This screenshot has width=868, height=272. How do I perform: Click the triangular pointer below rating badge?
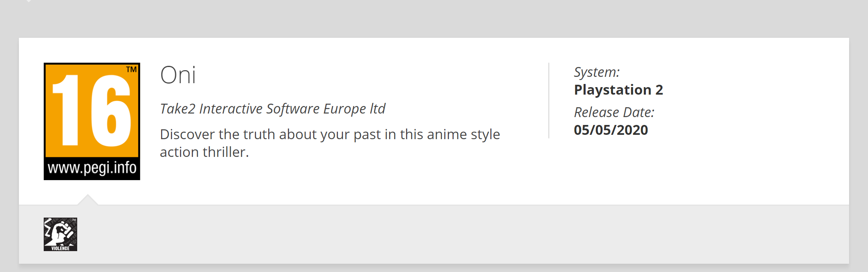87,199
